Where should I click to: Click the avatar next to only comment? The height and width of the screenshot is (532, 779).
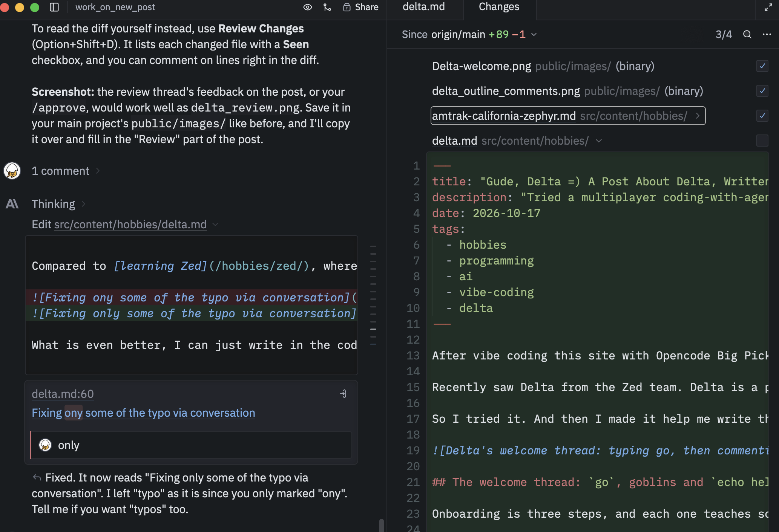pyautogui.click(x=45, y=445)
